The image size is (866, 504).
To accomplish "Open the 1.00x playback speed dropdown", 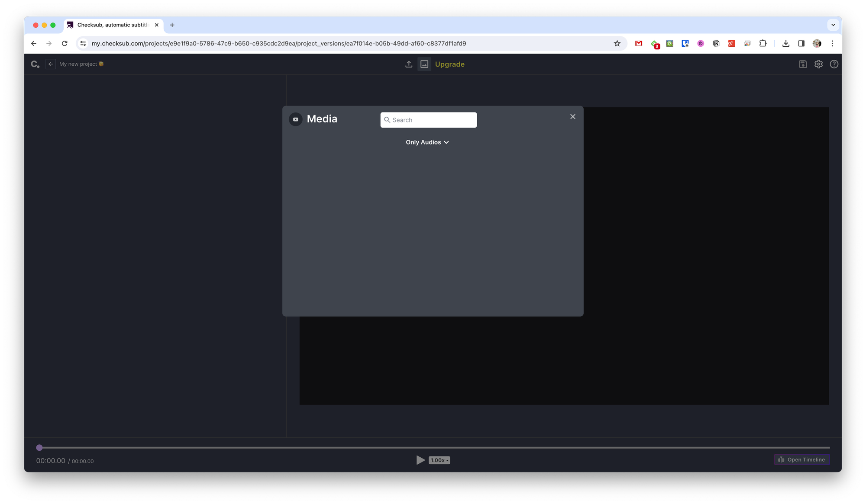I will (439, 460).
